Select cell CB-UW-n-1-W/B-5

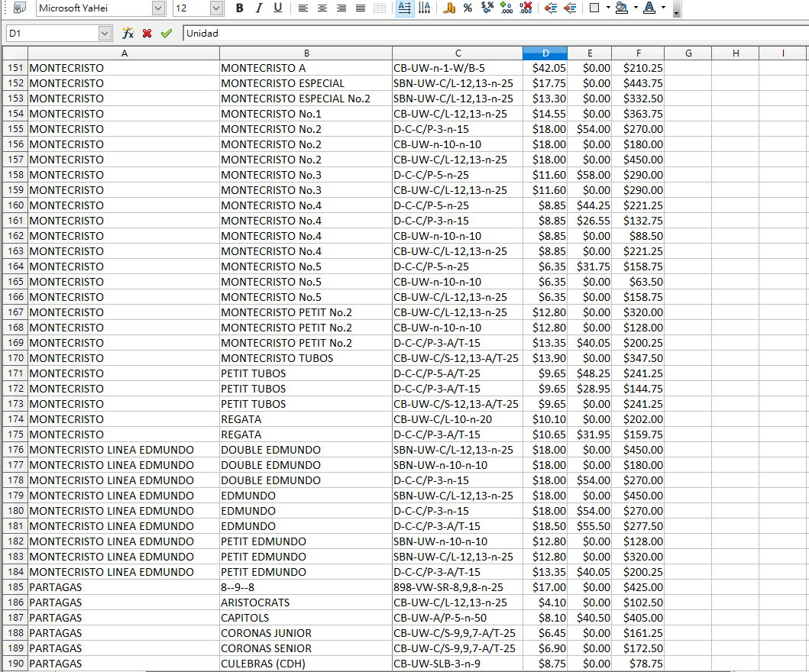pyautogui.click(x=458, y=68)
